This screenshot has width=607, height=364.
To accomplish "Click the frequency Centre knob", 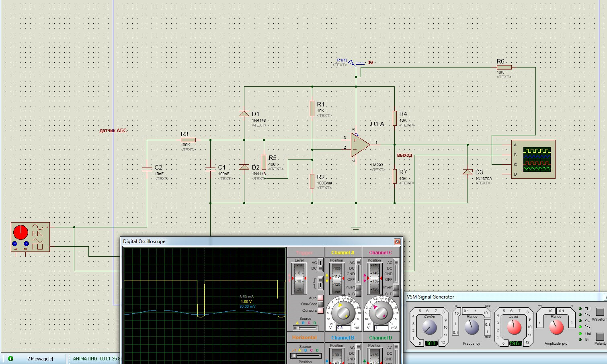I will click(429, 327).
